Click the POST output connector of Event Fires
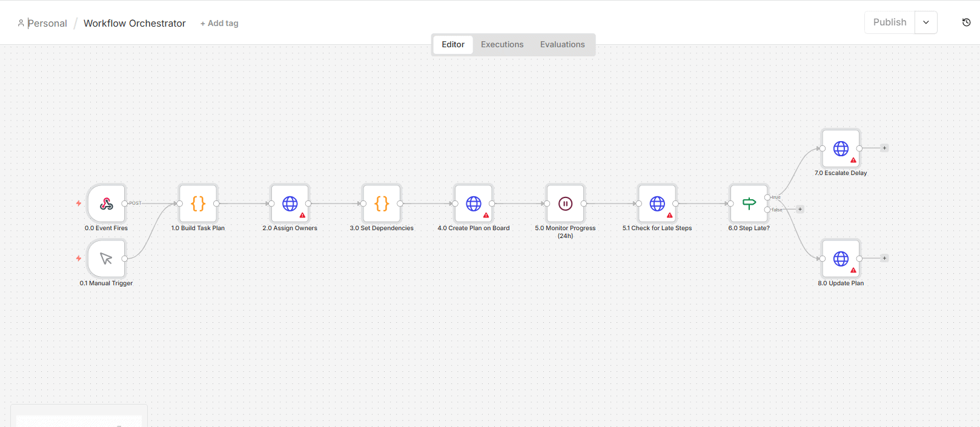 pos(125,204)
